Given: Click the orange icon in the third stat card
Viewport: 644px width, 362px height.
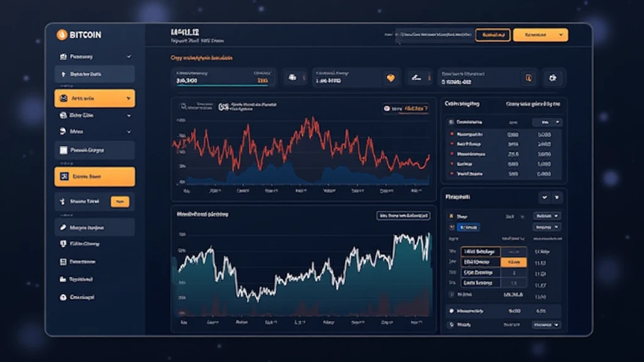Looking at the screenshot, I should click(528, 79).
